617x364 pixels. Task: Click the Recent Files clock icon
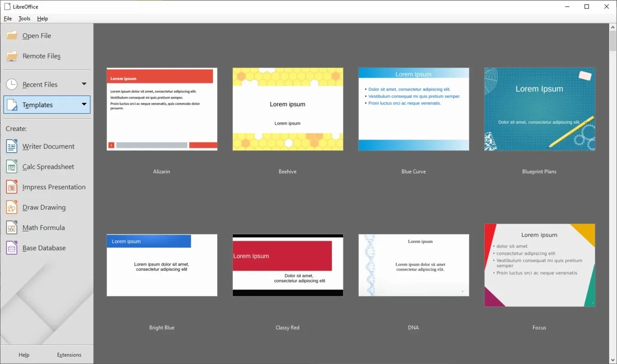pos(12,84)
